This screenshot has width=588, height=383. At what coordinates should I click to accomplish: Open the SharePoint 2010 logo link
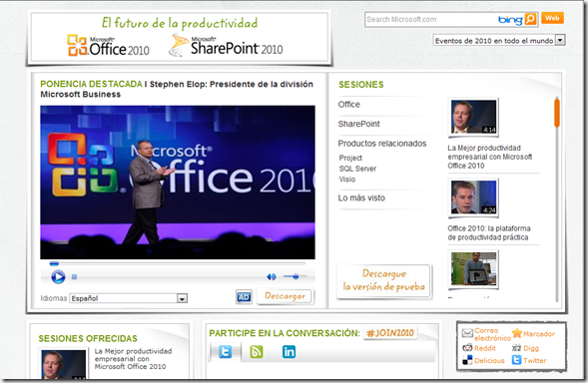point(226,45)
